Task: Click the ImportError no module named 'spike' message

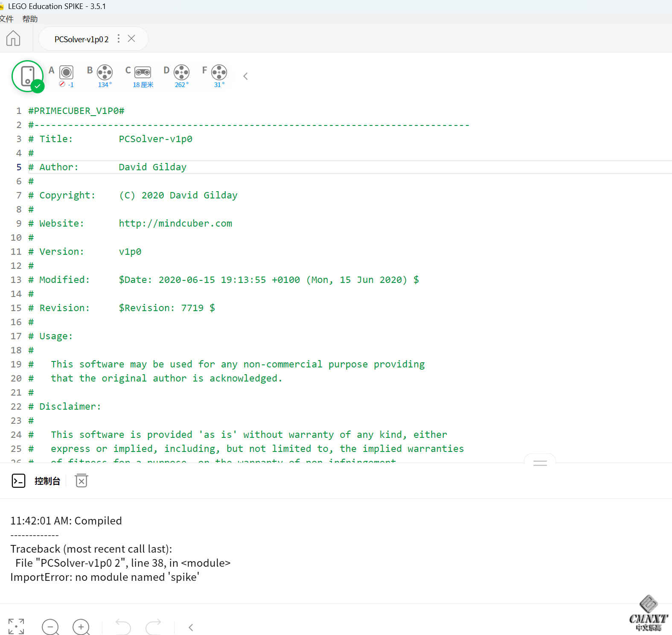Action: click(x=105, y=577)
